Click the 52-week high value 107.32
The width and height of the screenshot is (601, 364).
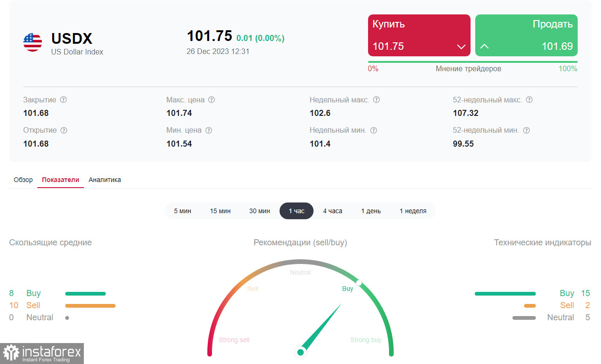466,113
